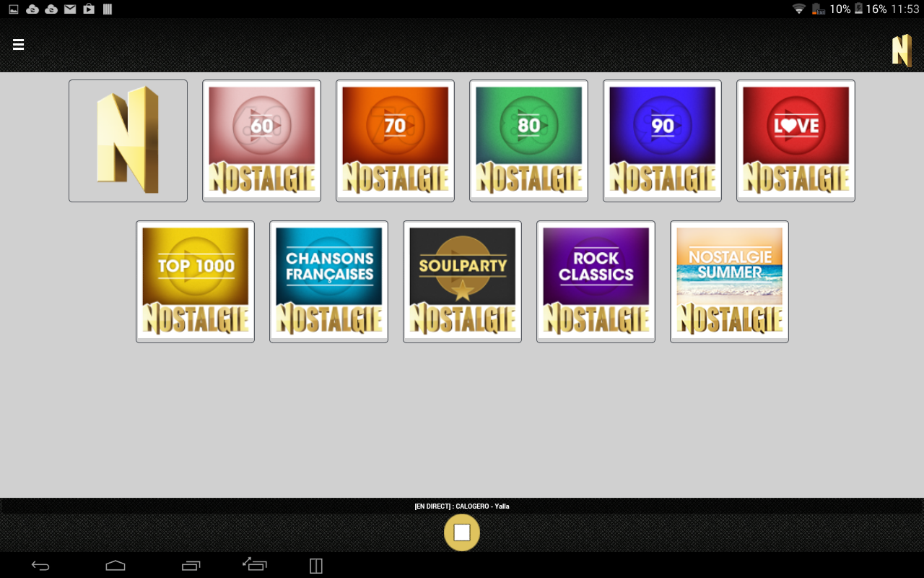Select the main Nostalgie N station tile
This screenshot has height=578, width=924.
[x=128, y=141]
